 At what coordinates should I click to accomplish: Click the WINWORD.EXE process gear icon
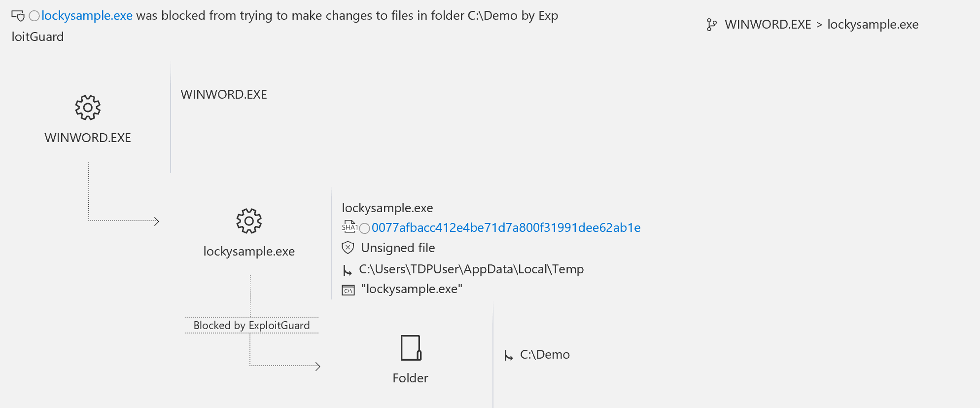click(87, 107)
